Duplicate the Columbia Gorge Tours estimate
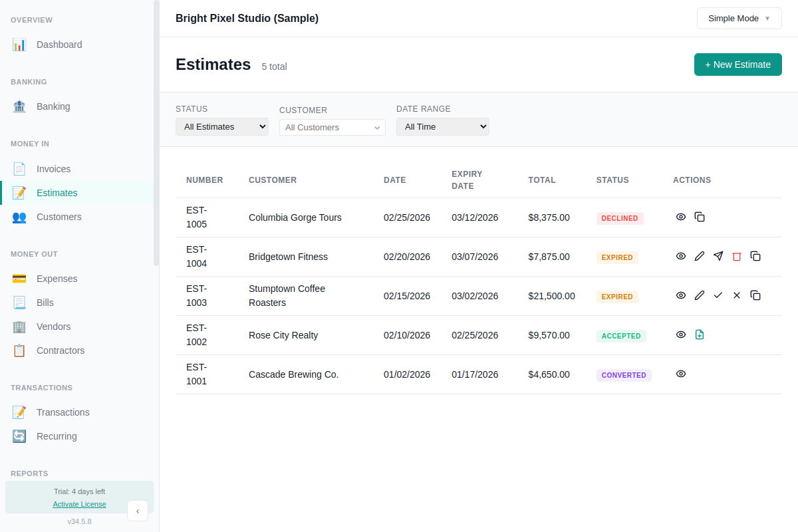798x532 pixels. (699, 217)
